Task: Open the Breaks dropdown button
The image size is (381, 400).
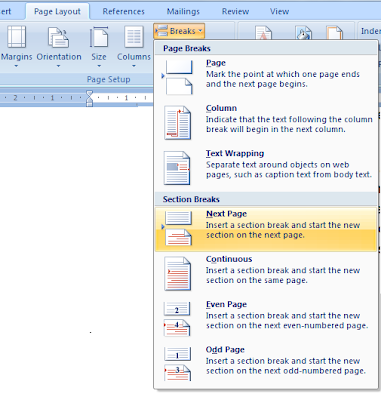Action: [179, 31]
